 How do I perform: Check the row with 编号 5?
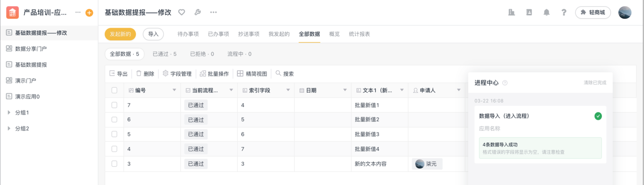pos(114,134)
